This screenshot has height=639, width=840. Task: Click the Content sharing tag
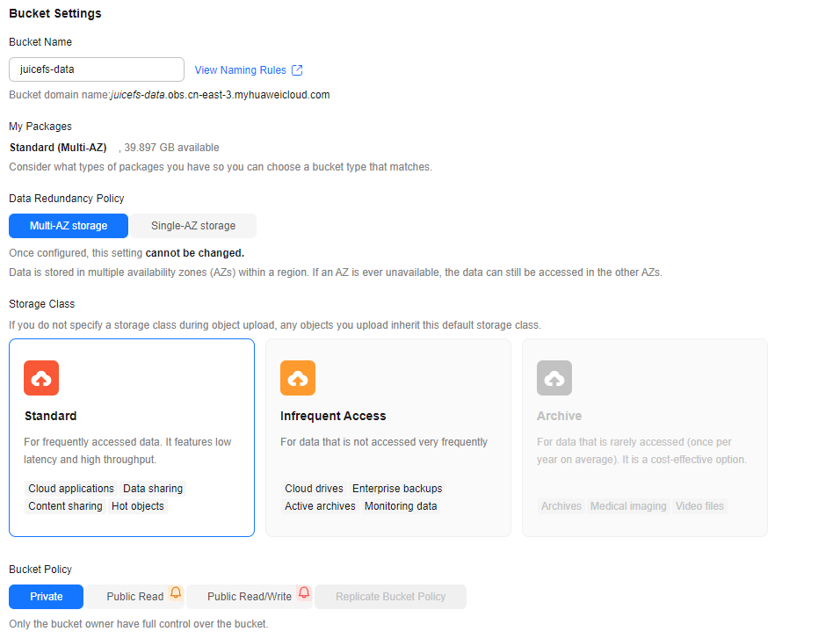point(65,506)
